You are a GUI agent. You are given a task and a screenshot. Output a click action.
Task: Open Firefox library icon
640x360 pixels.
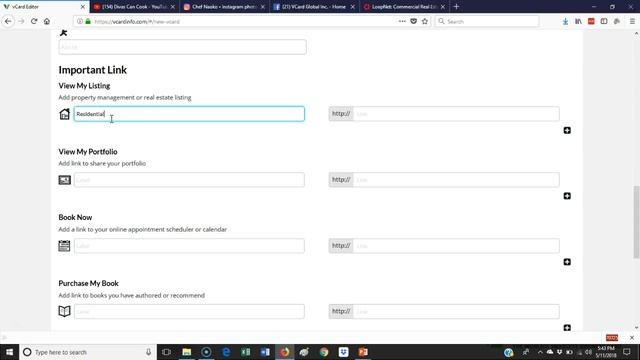pyautogui.click(x=578, y=21)
